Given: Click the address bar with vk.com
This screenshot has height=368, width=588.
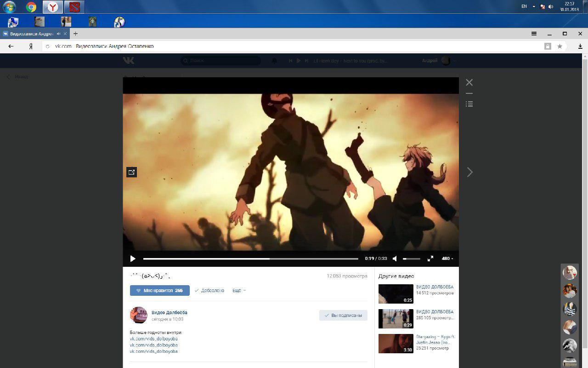Looking at the screenshot, I should 294,46.
